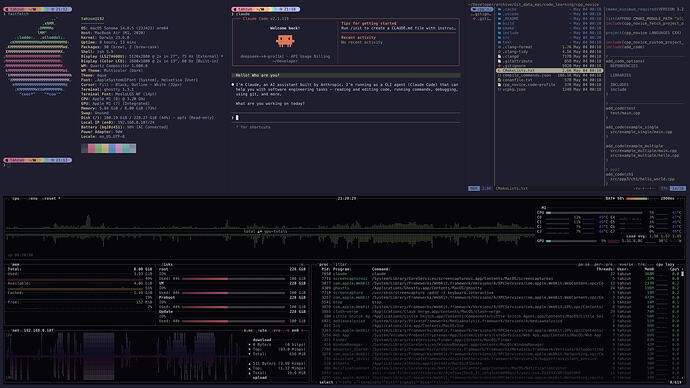Click the 'Hello! Who are you?' message
The width and height of the screenshot is (690, 388).
point(346,75)
